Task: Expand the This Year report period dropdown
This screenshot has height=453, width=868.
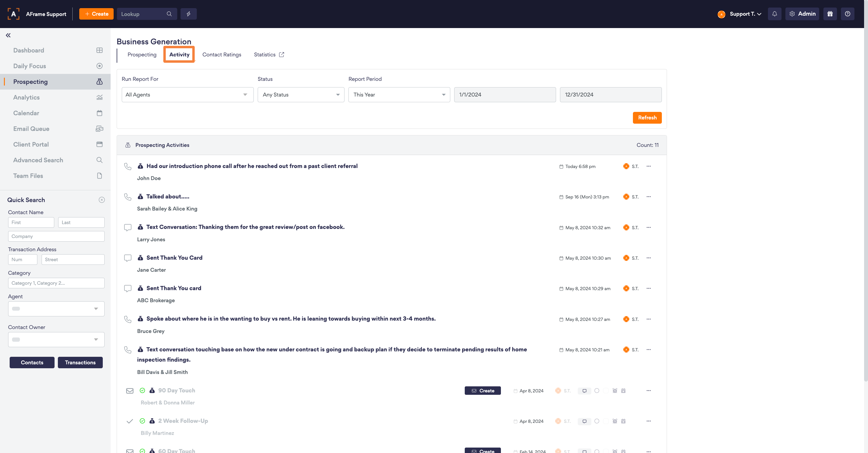Action: [399, 95]
